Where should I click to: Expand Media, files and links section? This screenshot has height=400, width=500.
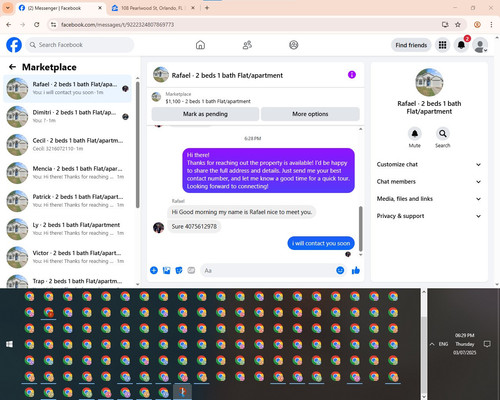429,199
